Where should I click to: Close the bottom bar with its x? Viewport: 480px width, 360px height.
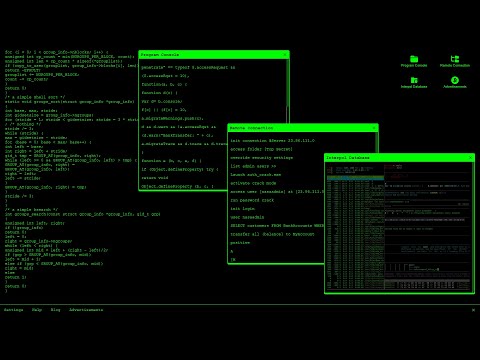click(x=473, y=310)
